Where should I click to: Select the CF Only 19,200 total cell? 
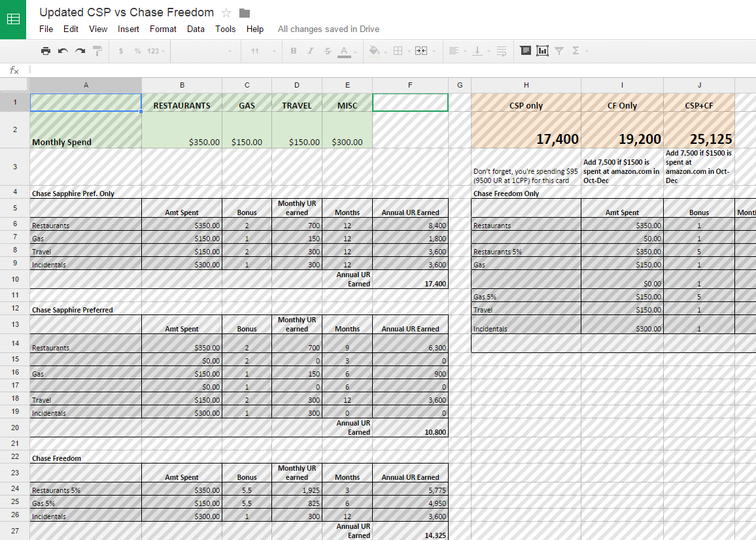[623, 130]
